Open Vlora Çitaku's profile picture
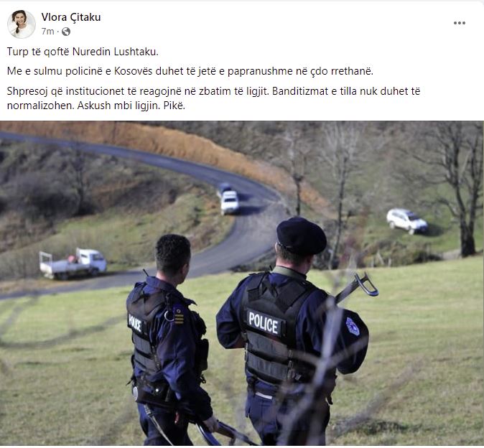This screenshot has height=448, width=484. coord(22,24)
